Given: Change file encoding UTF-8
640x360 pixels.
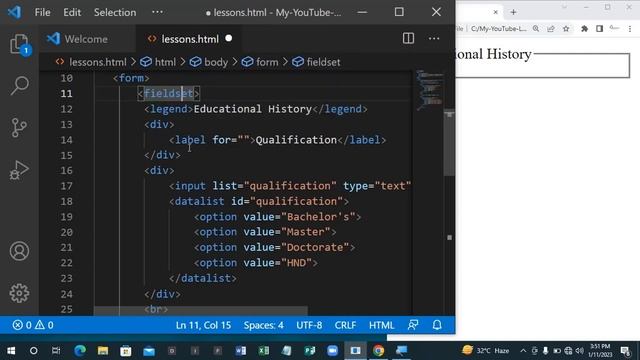Looking at the screenshot, I should [x=309, y=325].
